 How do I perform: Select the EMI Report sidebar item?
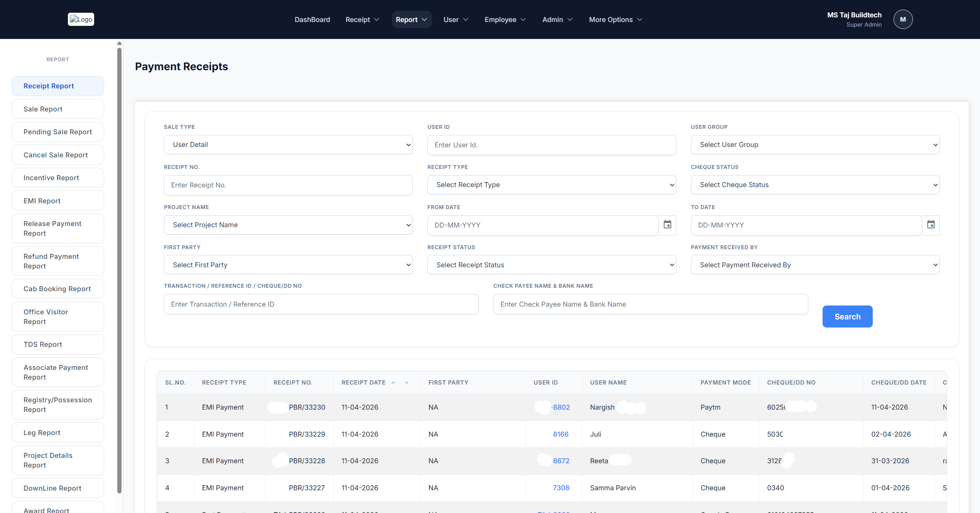(x=57, y=201)
